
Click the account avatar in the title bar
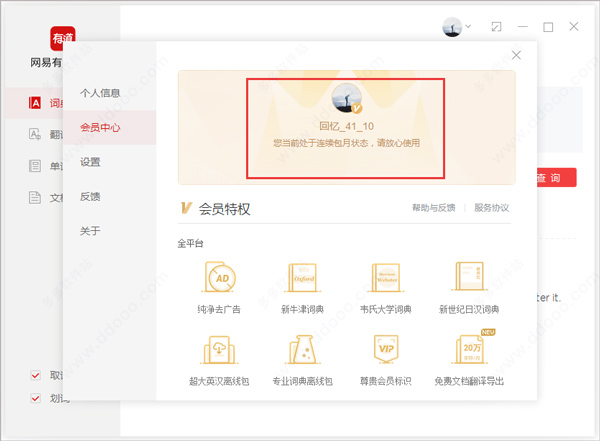click(452, 27)
